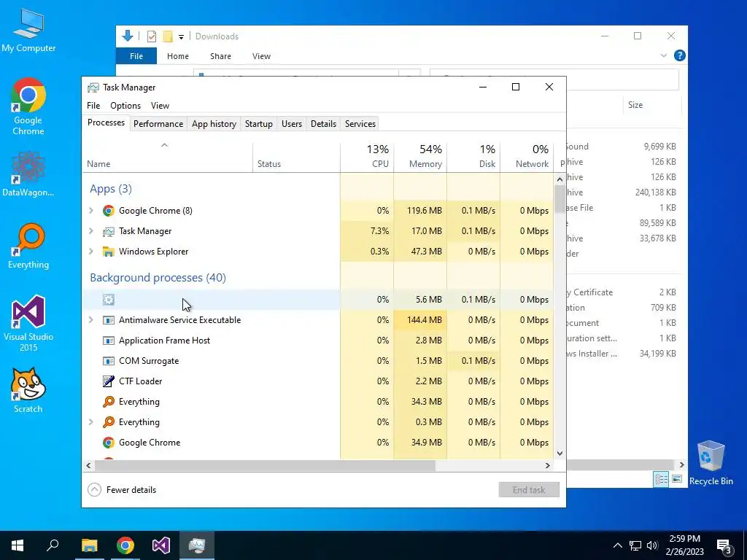Expand Google Chrome (8) process group
This screenshot has height=560, width=747.
(91, 211)
